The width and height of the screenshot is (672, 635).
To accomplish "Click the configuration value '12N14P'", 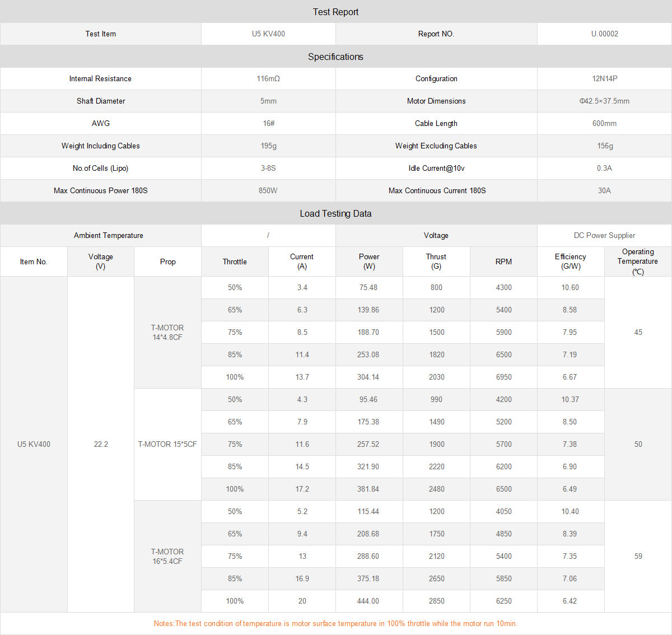I will (604, 78).
